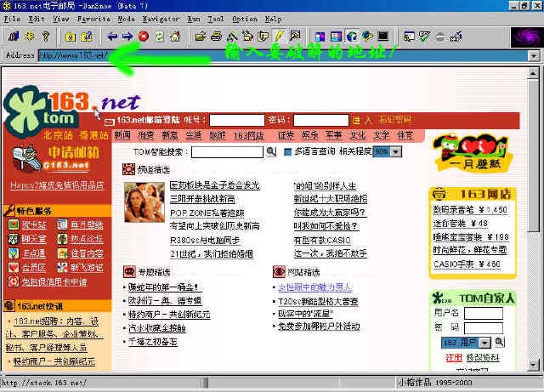Open the 相关程度 90% dropdown
The image size is (544, 392).
[x=396, y=151]
